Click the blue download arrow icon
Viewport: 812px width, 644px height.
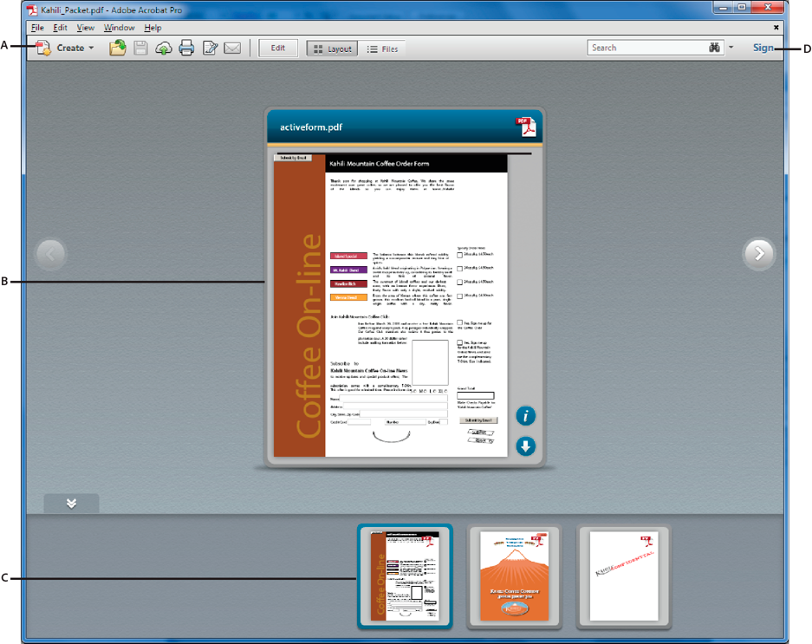tap(526, 446)
